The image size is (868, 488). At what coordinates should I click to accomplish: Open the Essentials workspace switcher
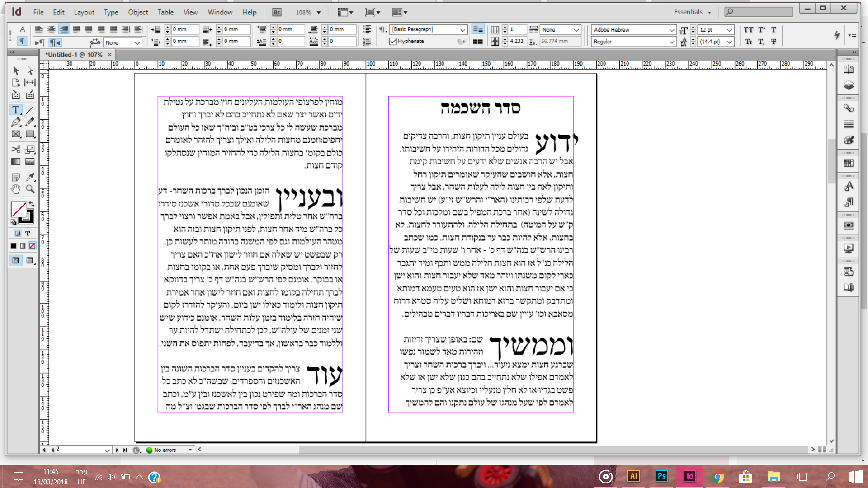point(692,12)
